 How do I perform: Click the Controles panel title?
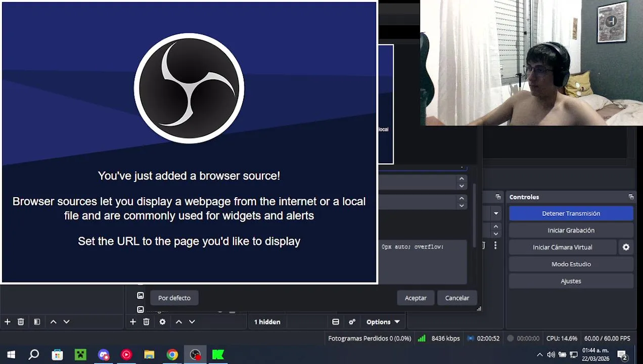(524, 197)
